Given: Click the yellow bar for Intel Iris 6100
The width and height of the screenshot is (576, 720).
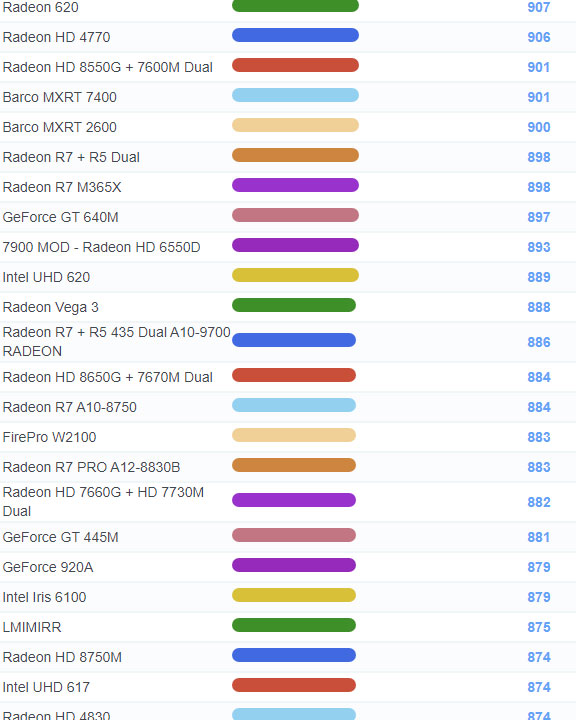Looking at the screenshot, I should (294, 595).
